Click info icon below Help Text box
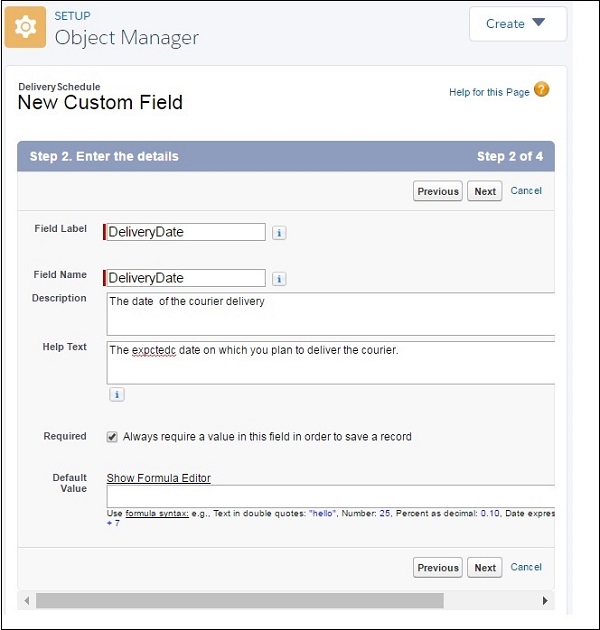This screenshot has width=600, height=630. click(x=116, y=395)
